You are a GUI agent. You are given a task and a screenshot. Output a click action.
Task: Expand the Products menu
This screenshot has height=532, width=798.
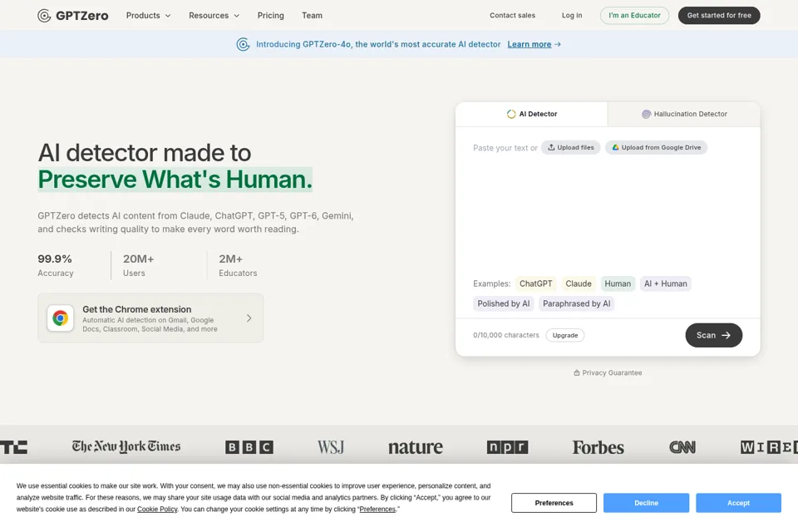point(148,16)
